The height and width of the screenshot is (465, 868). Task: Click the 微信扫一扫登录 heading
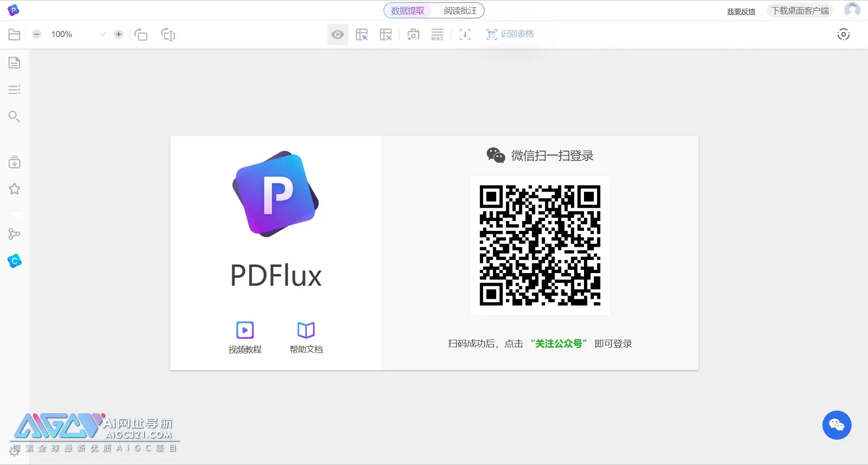point(552,155)
